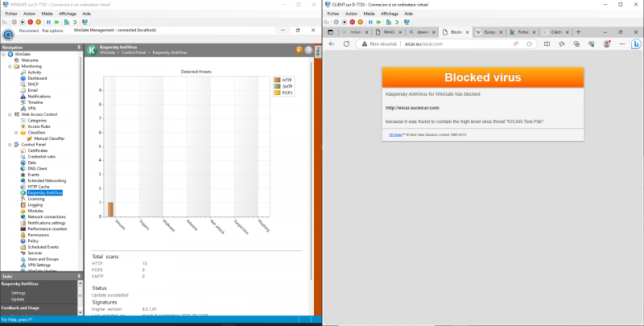Viewport: 644px width, 326px height.
Task: Click the HTTP legend color swatch
Action: coord(278,80)
